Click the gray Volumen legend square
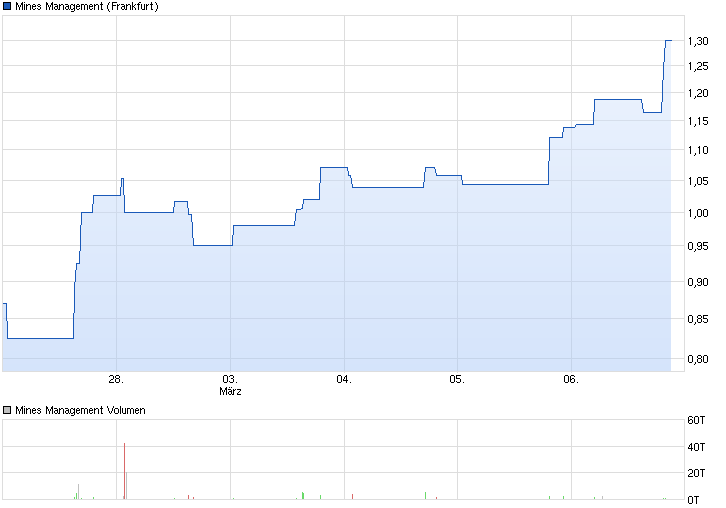Viewport: 726px width, 508px height. click(7, 410)
